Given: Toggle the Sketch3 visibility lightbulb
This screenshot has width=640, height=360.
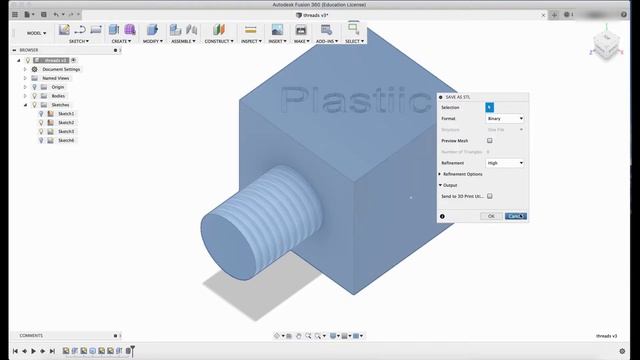Looking at the screenshot, I should pyautogui.click(x=41, y=131).
